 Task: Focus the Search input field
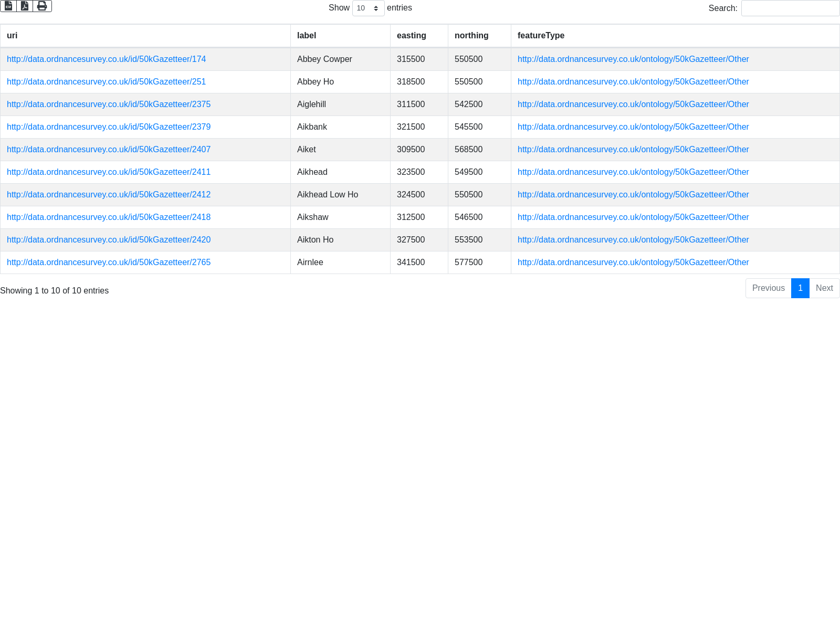pyautogui.click(x=790, y=8)
